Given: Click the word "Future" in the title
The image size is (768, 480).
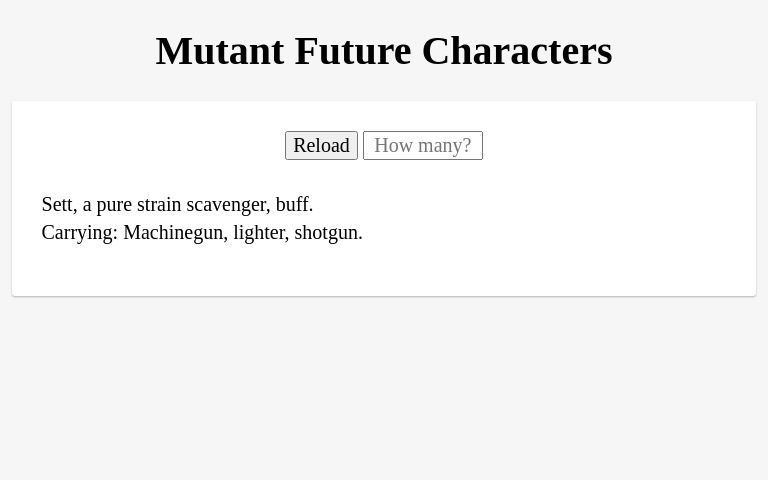Looking at the screenshot, I should pyautogui.click(x=353, y=51).
